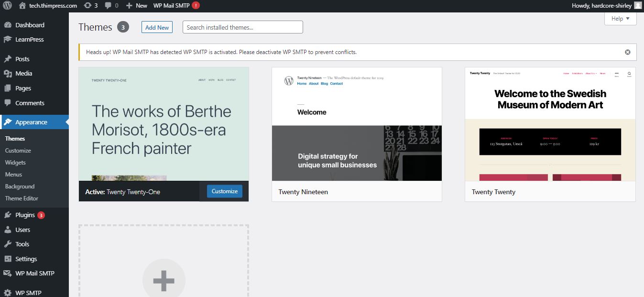The image size is (644, 297).
Task: Open the Media menu item
Action: (x=34, y=74)
